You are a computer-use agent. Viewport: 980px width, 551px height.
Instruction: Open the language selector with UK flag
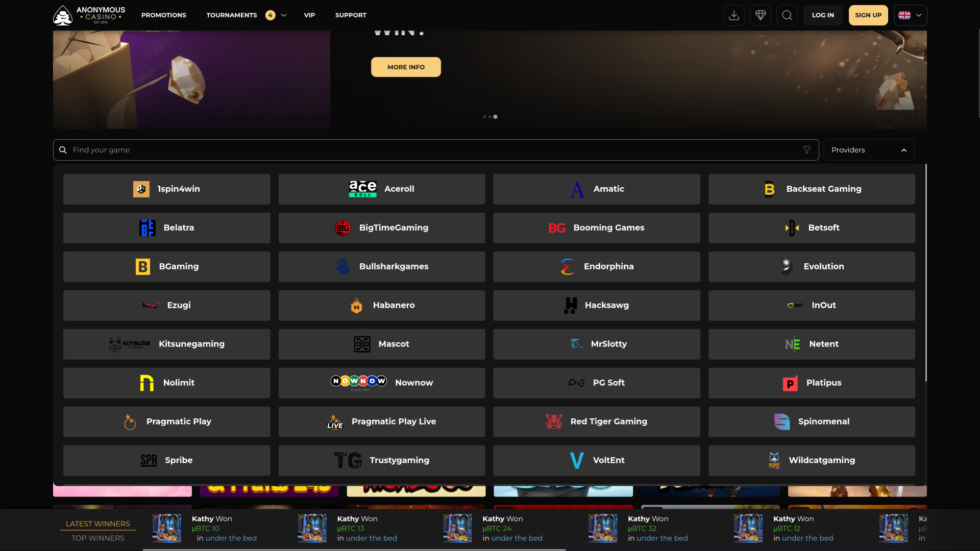pos(911,15)
